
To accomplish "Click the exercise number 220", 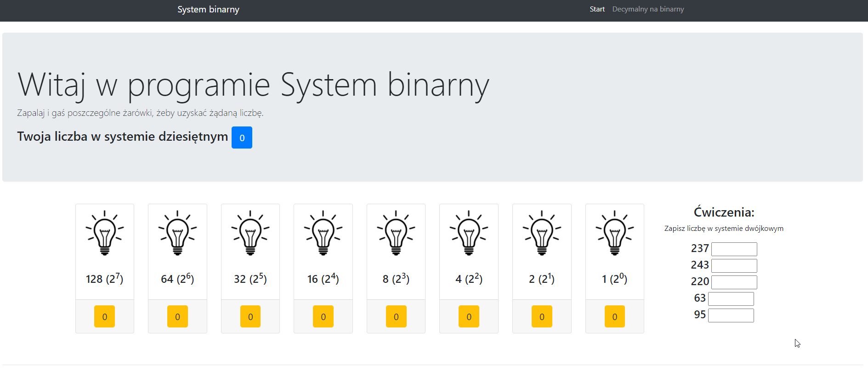I will coord(700,281).
